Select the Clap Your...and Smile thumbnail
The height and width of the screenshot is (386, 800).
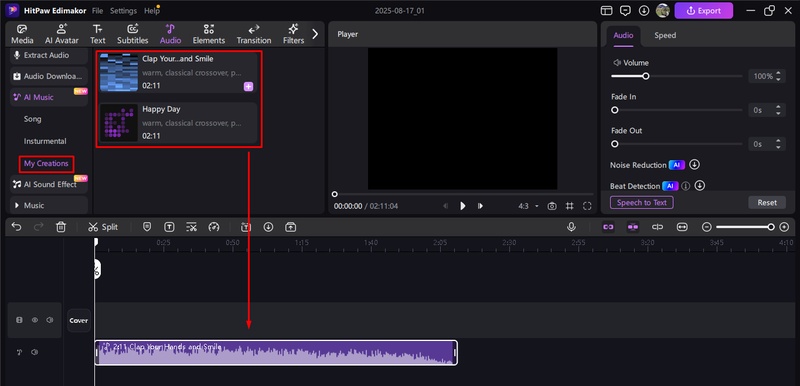119,72
